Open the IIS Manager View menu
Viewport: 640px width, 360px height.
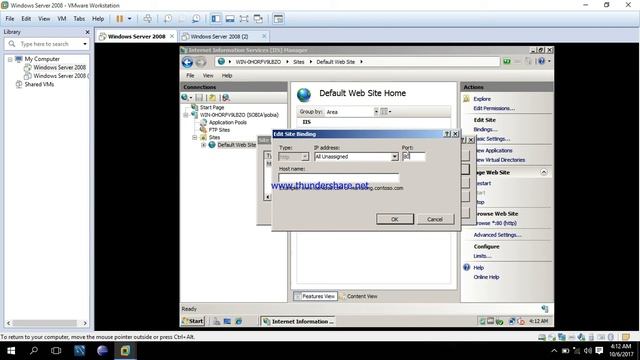208,76
